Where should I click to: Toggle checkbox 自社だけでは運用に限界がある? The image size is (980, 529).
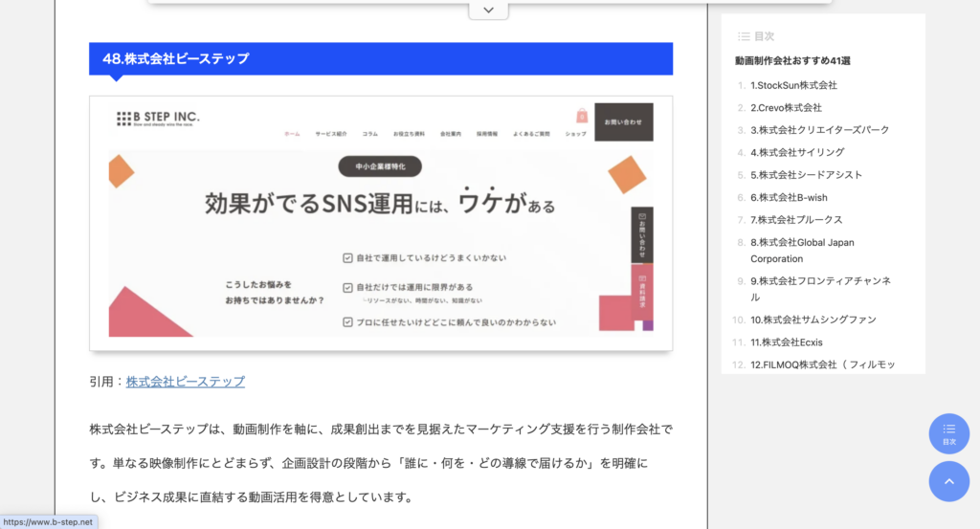pyautogui.click(x=347, y=287)
